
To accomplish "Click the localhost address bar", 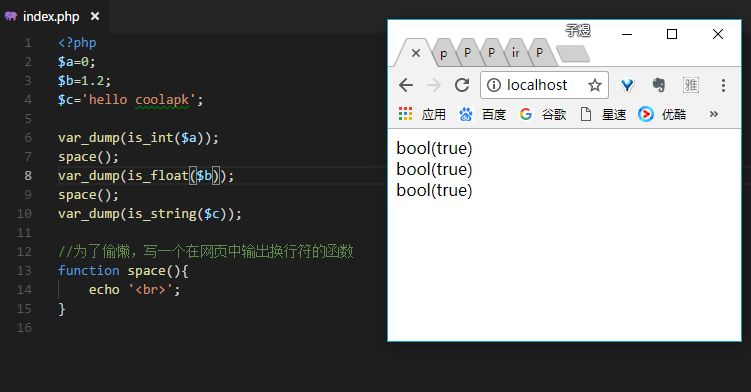I will (544, 85).
